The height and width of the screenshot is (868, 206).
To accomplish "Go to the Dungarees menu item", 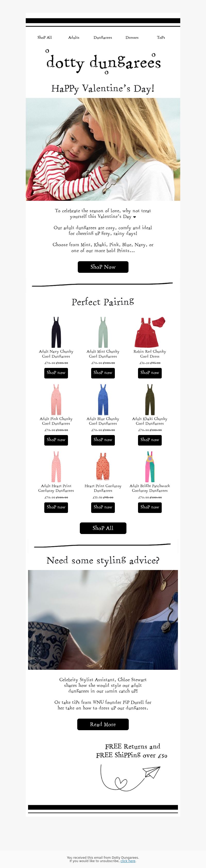I will (103, 37).
